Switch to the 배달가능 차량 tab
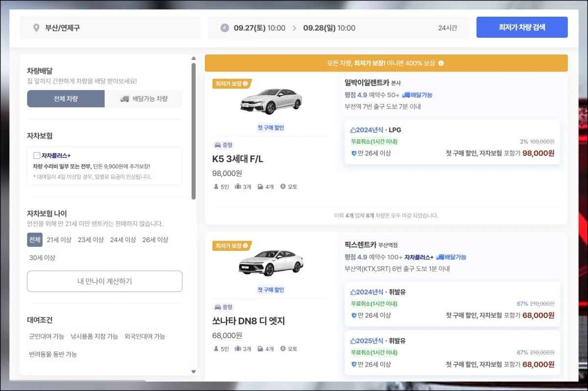588x391 pixels. click(144, 98)
